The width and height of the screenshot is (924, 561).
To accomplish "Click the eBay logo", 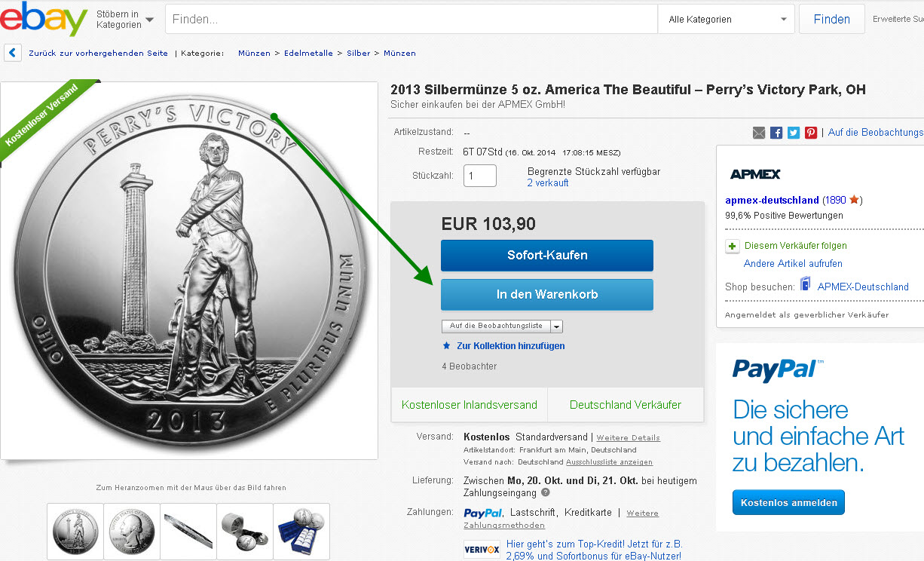I will point(44,19).
